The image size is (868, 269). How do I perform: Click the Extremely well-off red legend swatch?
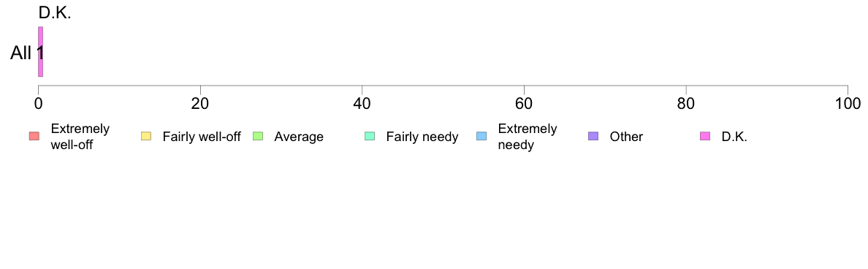click(x=34, y=136)
